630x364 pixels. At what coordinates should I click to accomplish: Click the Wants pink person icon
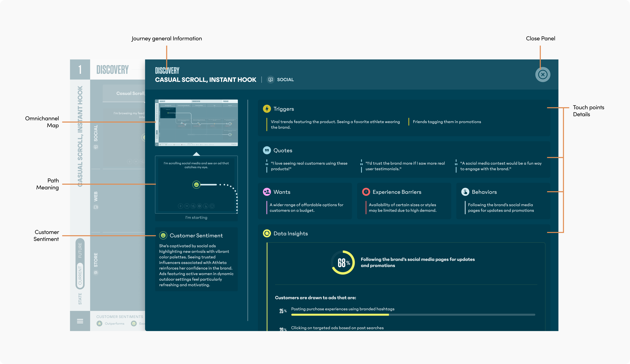pos(267,192)
